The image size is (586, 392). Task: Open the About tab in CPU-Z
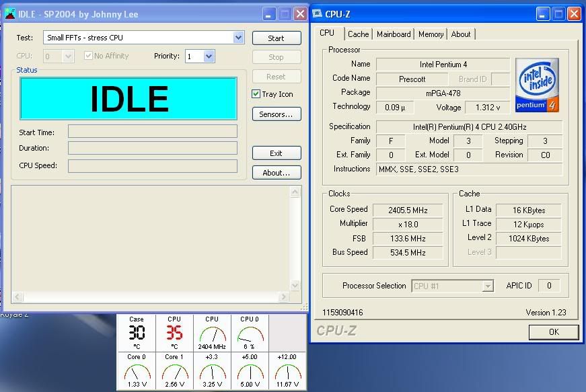pos(461,34)
